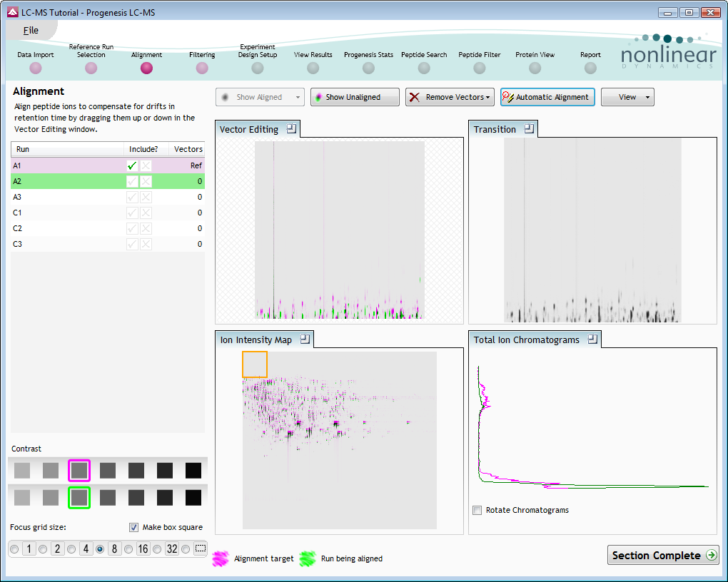Choose the green-outlined contrast swatch
Viewport: 728px width, 582px height.
(79, 498)
